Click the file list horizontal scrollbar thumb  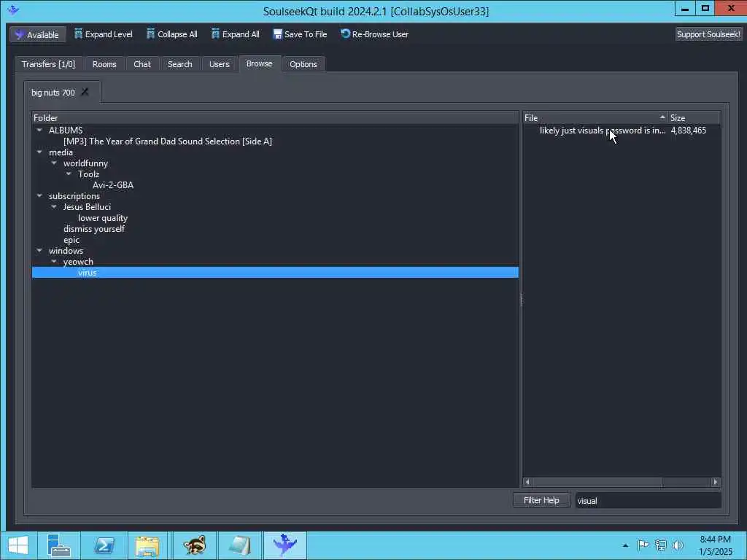597,482
